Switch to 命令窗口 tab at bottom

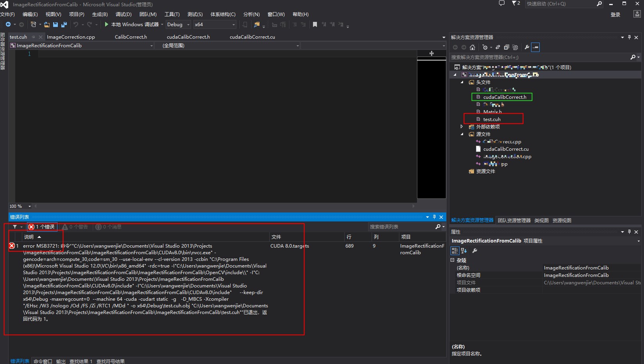43,361
